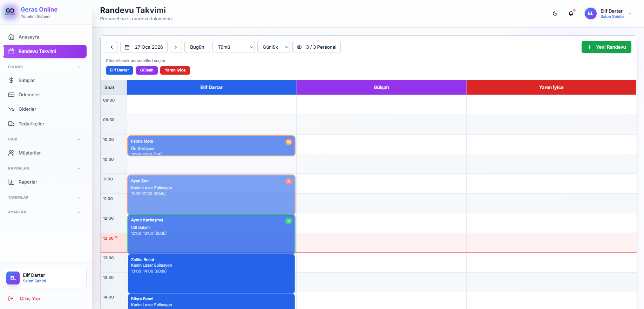The width and height of the screenshot is (644, 309).
Task: Go to Raporlar in the sidebar
Action: (28, 182)
